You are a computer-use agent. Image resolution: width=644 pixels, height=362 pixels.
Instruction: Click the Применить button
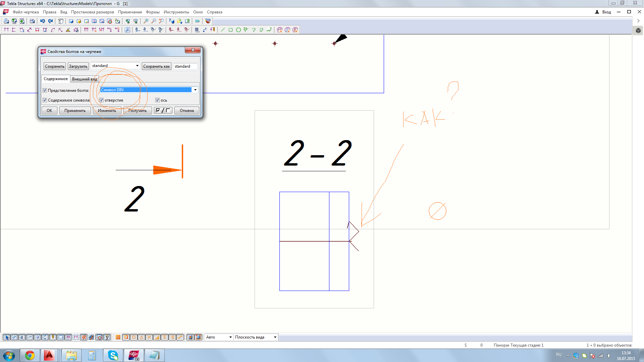pyautogui.click(x=75, y=111)
